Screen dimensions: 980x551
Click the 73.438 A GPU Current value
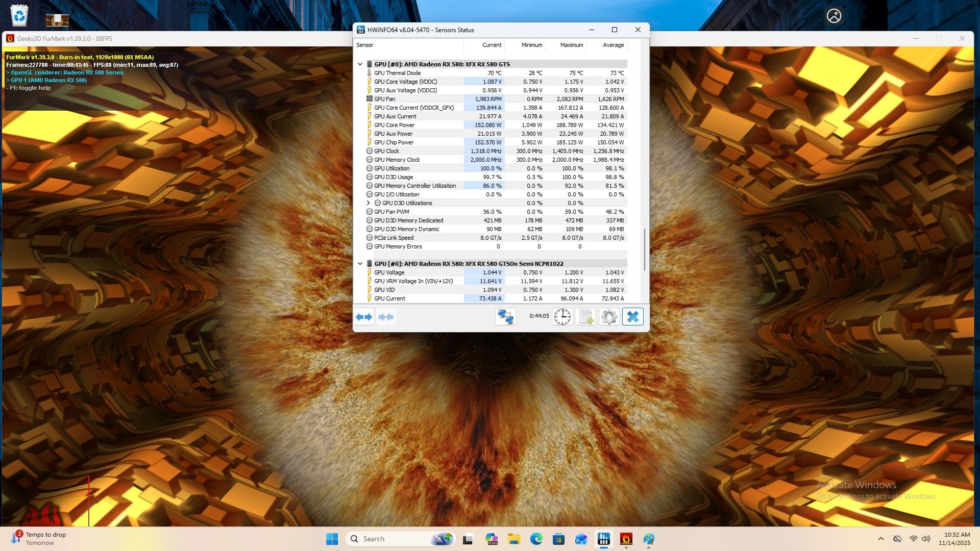point(484,298)
